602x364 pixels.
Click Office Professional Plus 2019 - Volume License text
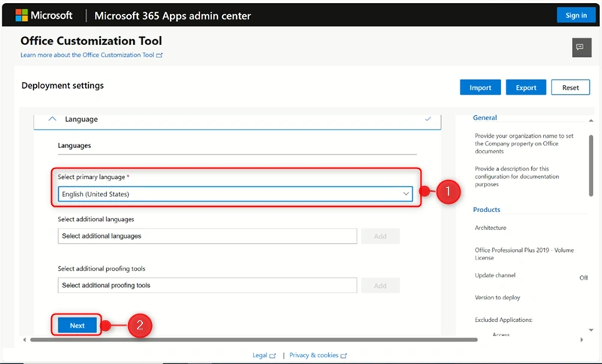(x=524, y=254)
